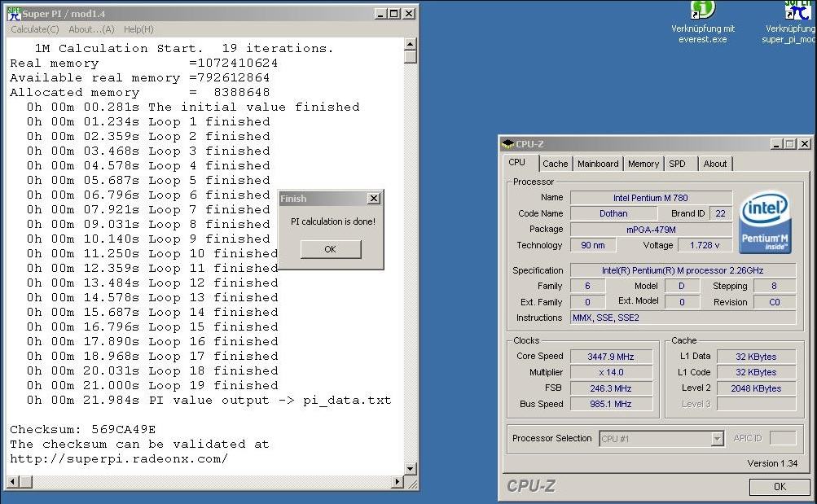Click the Voltage value '1.728 v'
This screenshot has width=817, height=504.
(705, 245)
